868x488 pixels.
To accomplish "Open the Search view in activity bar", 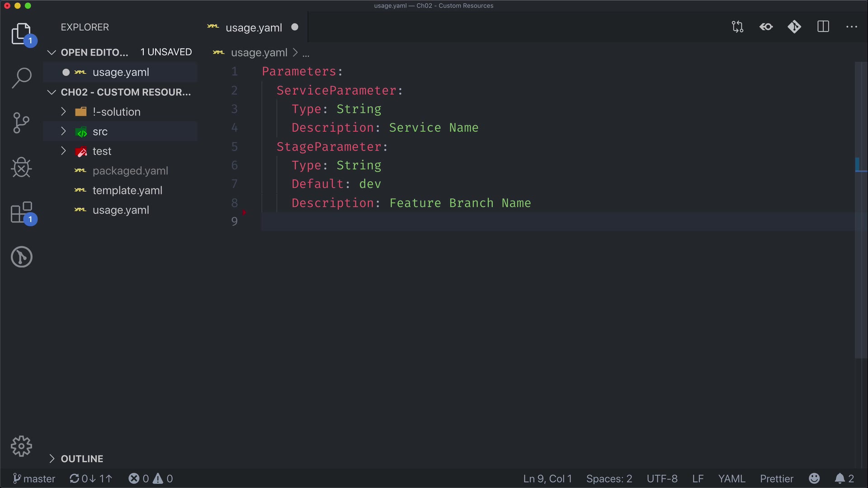I will point(21,78).
